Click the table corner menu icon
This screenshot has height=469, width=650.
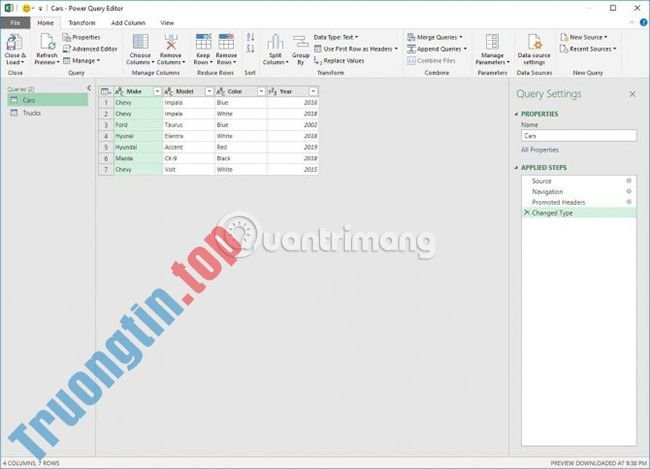(106, 92)
